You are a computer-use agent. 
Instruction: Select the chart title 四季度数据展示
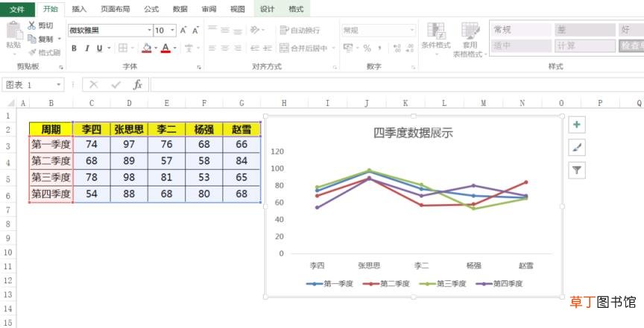click(x=413, y=133)
